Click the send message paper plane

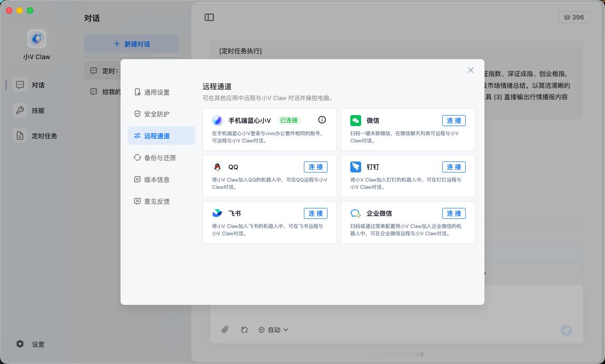(x=566, y=330)
